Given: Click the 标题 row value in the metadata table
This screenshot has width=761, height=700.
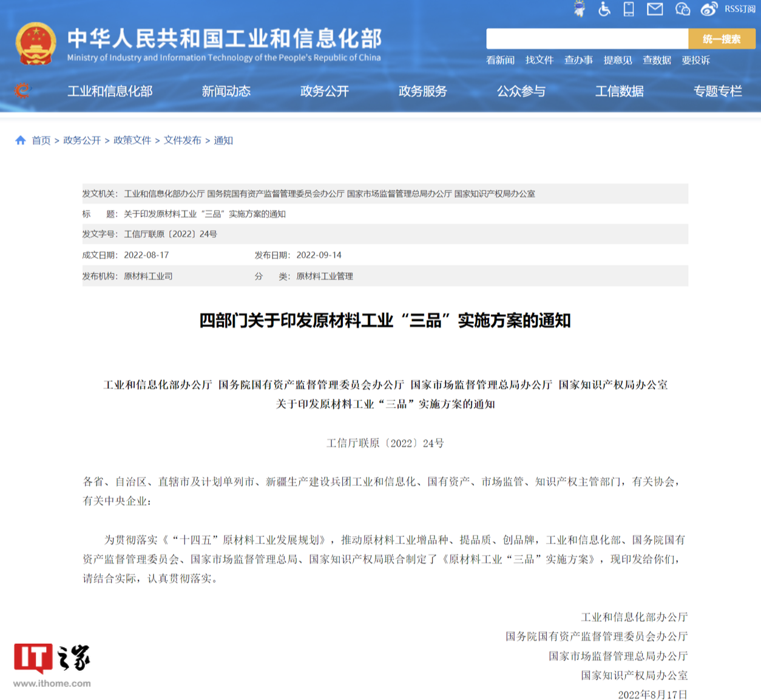Looking at the screenshot, I should coord(205,214).
